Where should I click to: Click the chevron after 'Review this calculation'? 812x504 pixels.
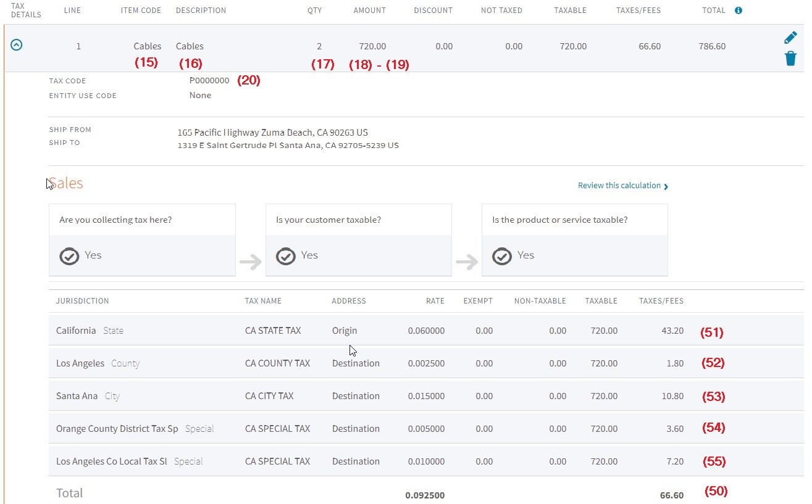666,186
